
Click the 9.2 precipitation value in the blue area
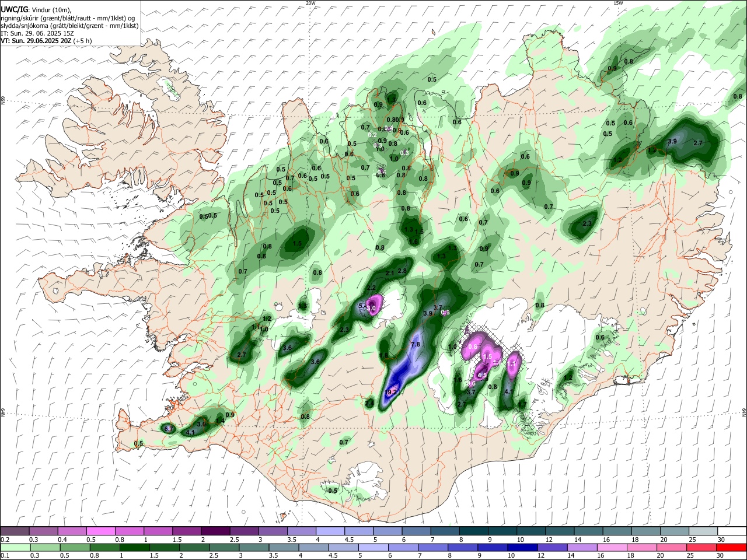[x=392, y=392]
